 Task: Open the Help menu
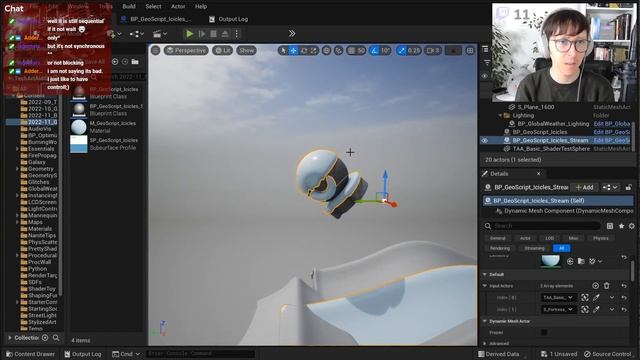coord(200,7)
